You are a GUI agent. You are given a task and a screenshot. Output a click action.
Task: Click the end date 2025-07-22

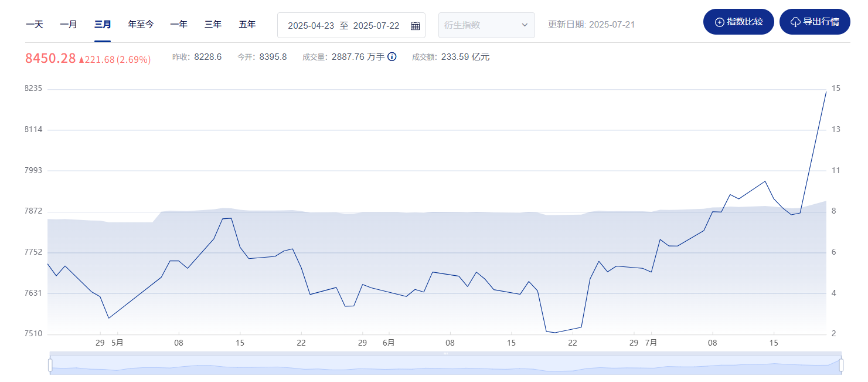376,26
